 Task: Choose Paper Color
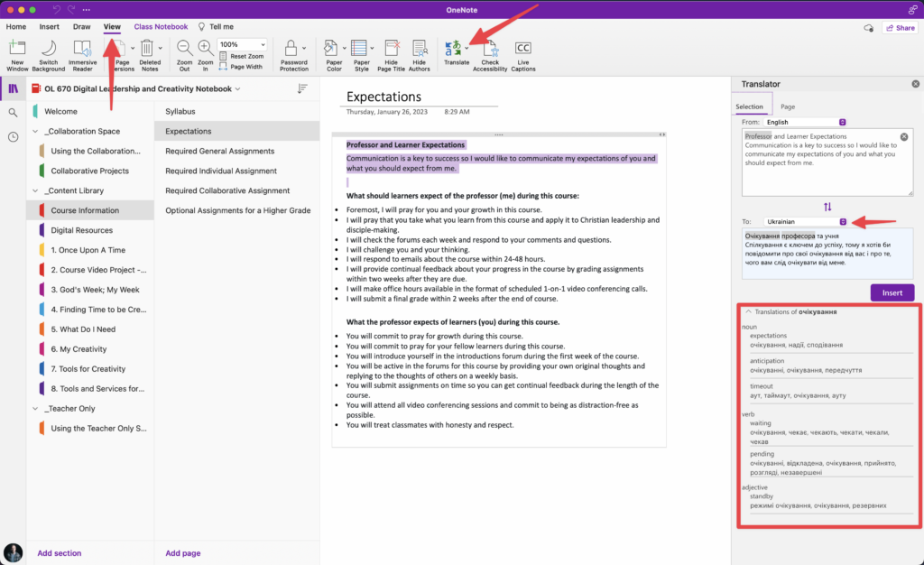pos(334,56)
